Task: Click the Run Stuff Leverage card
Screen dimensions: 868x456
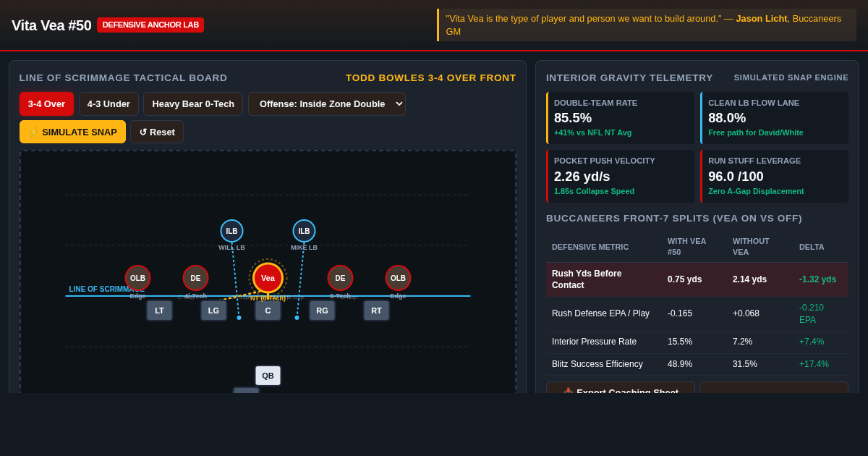Action: coord(774,177)
